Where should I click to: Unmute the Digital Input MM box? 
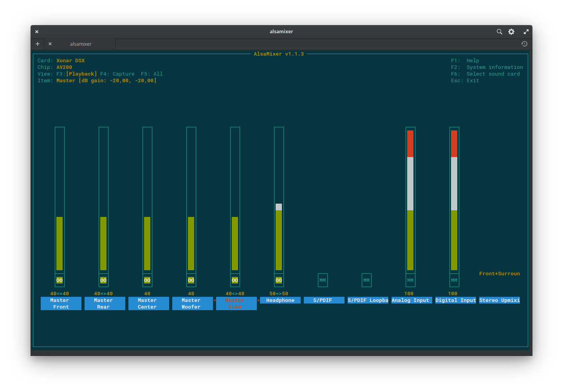pos(454,280)
